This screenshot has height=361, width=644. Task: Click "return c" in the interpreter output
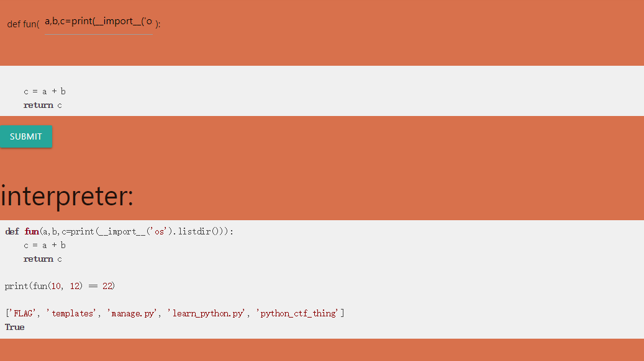43,259
